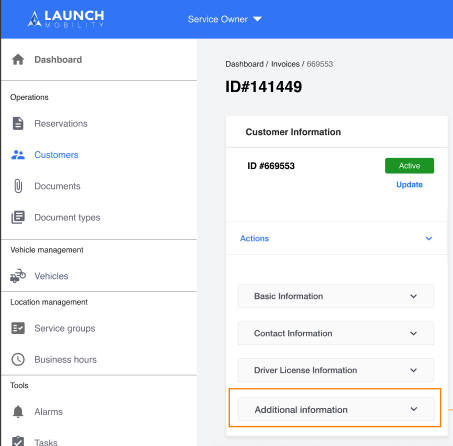Select the Customers people icon

18,155
